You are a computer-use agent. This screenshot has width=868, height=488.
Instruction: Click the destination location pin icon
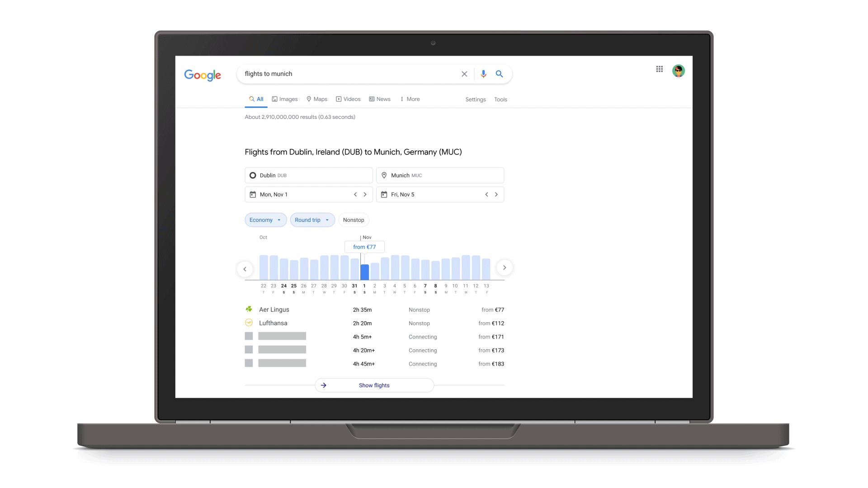click(385, 175)
